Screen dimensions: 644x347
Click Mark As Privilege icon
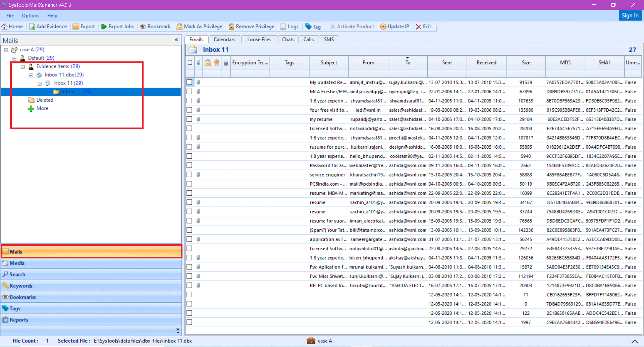[199, 27]
